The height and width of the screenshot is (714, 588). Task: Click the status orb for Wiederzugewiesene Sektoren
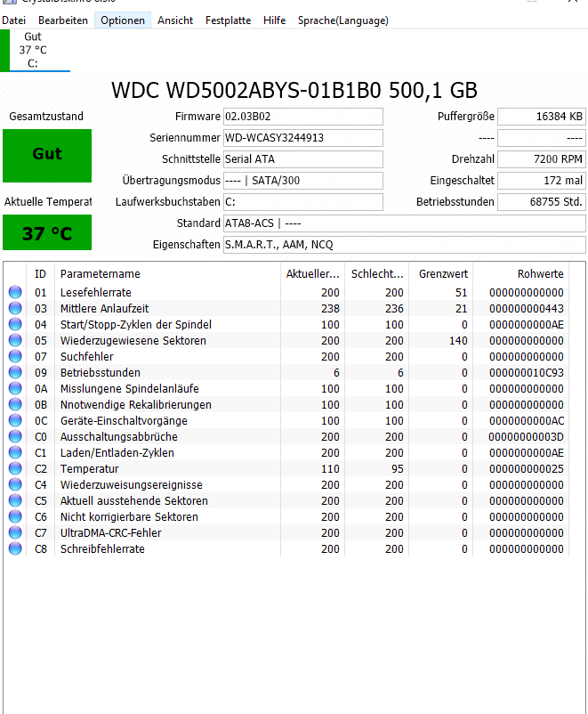(x=15, y=340)
